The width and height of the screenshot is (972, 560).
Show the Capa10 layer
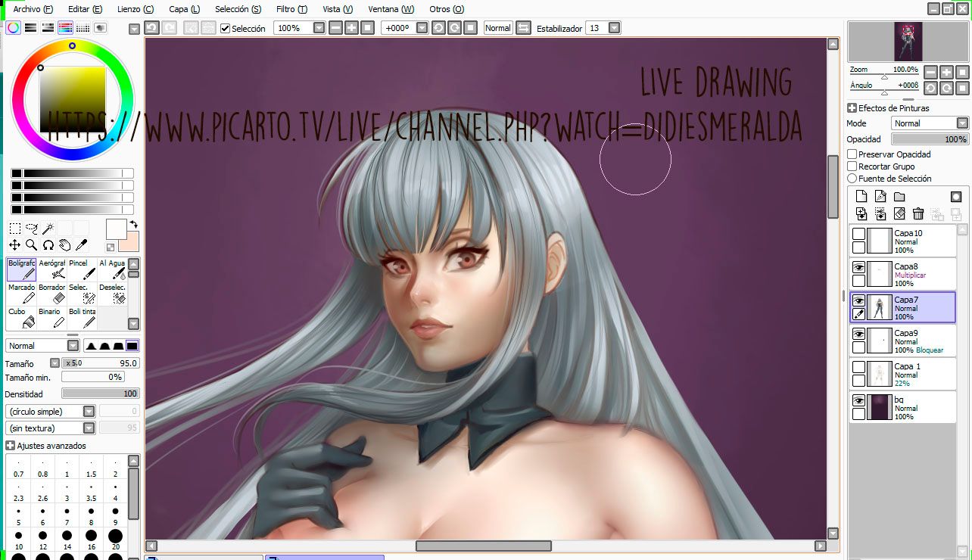[858, 234]
